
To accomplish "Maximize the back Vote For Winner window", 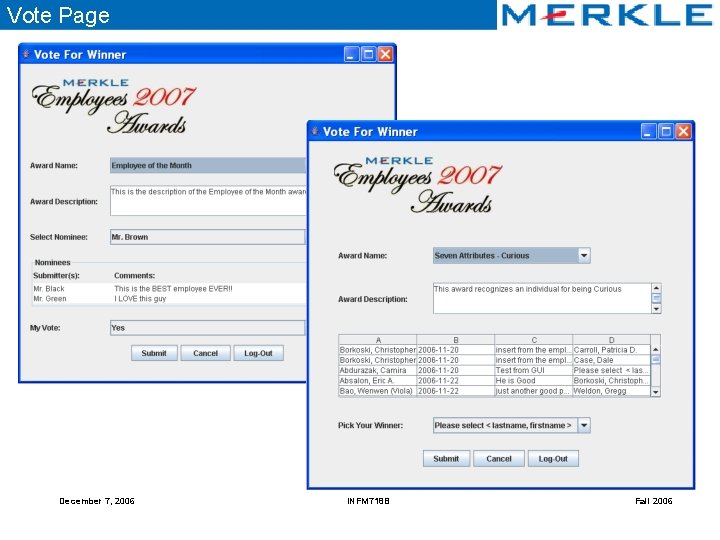I will [x=368, y=54].
